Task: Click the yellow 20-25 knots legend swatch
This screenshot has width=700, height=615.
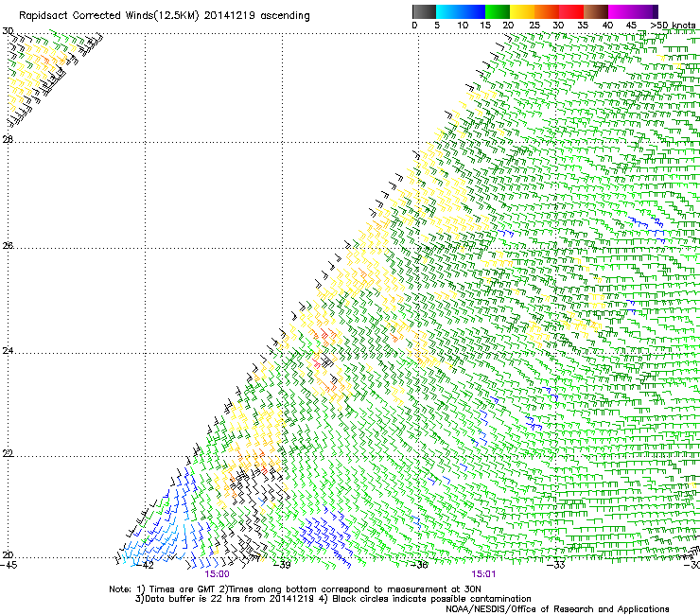Action: tap(522, 11)
